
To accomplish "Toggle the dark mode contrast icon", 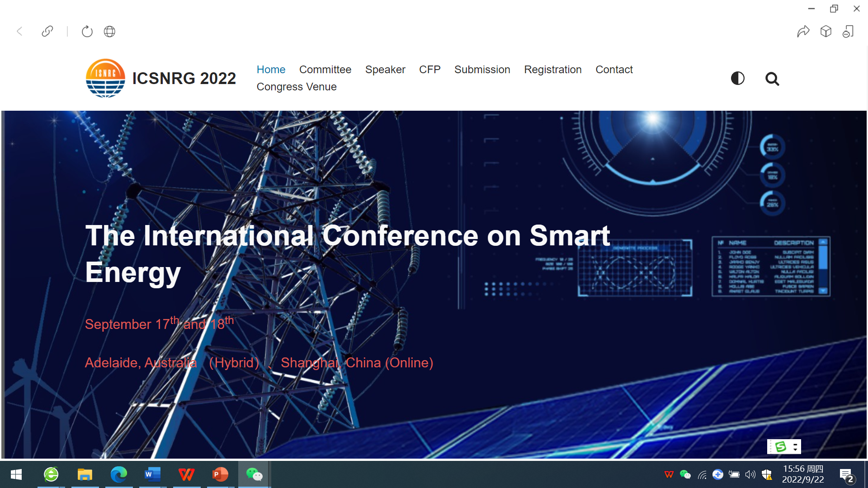I will coord(737,78).
